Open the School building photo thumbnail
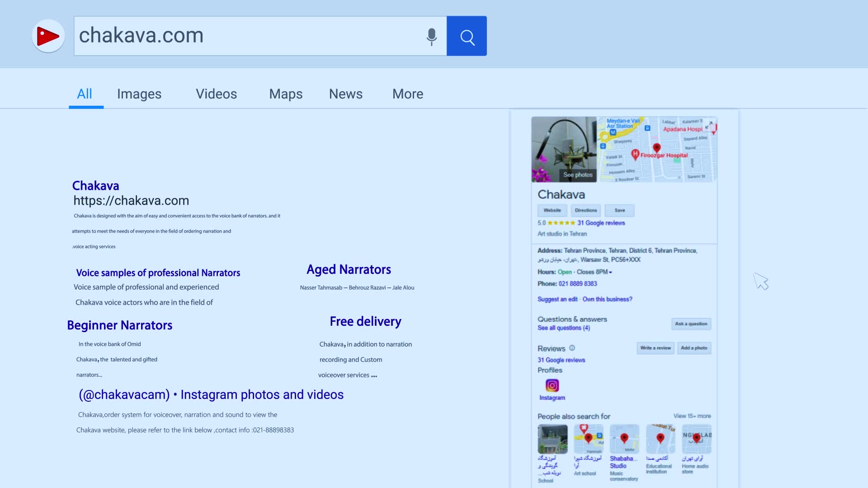 [552, 439]
